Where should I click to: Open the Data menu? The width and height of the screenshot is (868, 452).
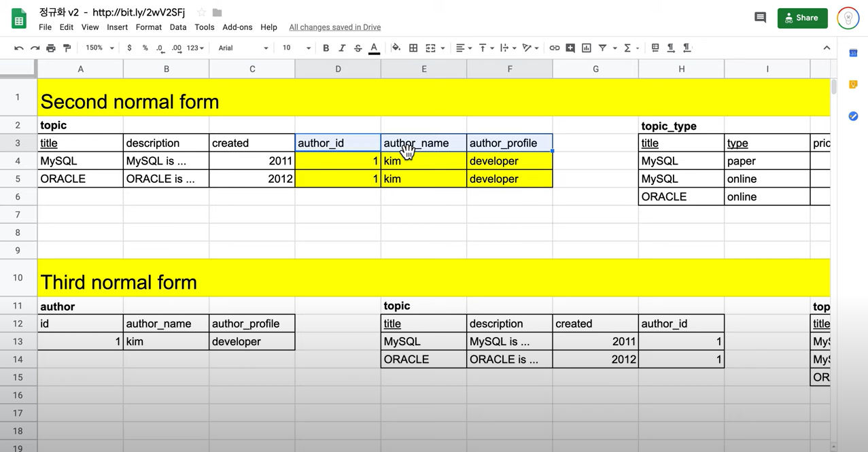coord(178,27)
